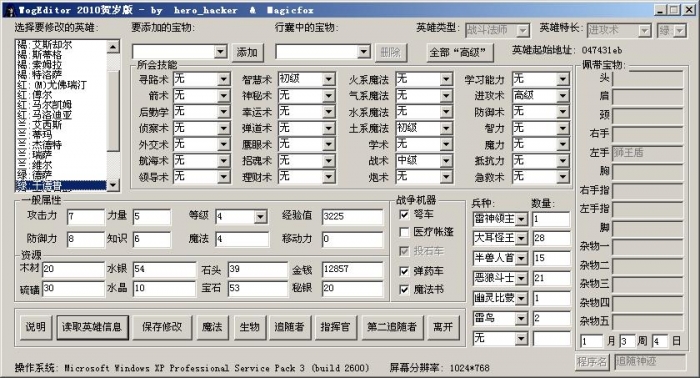700x378 pixels.
Task: Toggle the 弹药车 checkbox
Action: coord(404,271)
